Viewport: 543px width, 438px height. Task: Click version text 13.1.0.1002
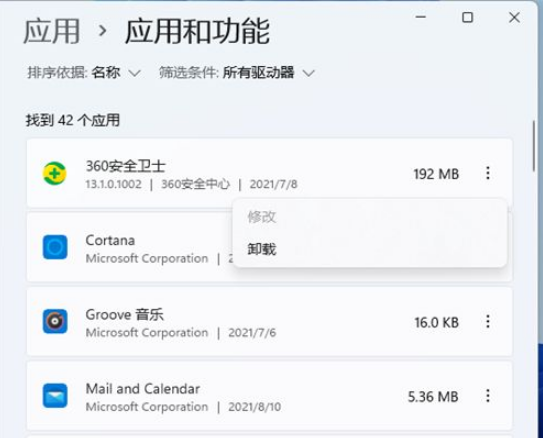[x=114, y=184]
